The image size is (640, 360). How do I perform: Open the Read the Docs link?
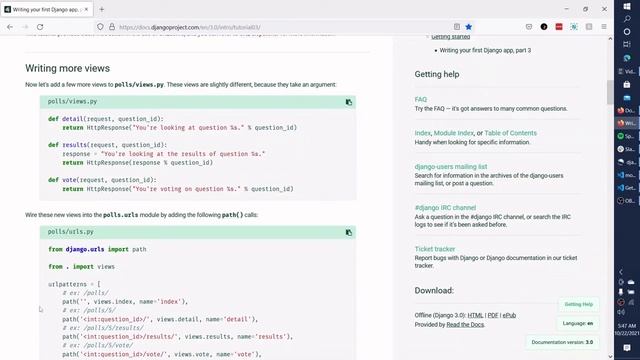[x=465, y=324]
